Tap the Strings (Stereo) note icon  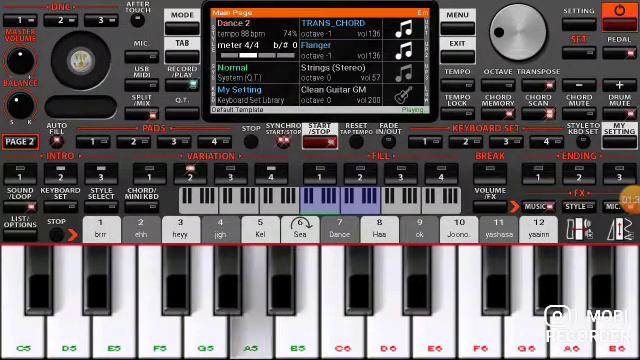[403, 73]
